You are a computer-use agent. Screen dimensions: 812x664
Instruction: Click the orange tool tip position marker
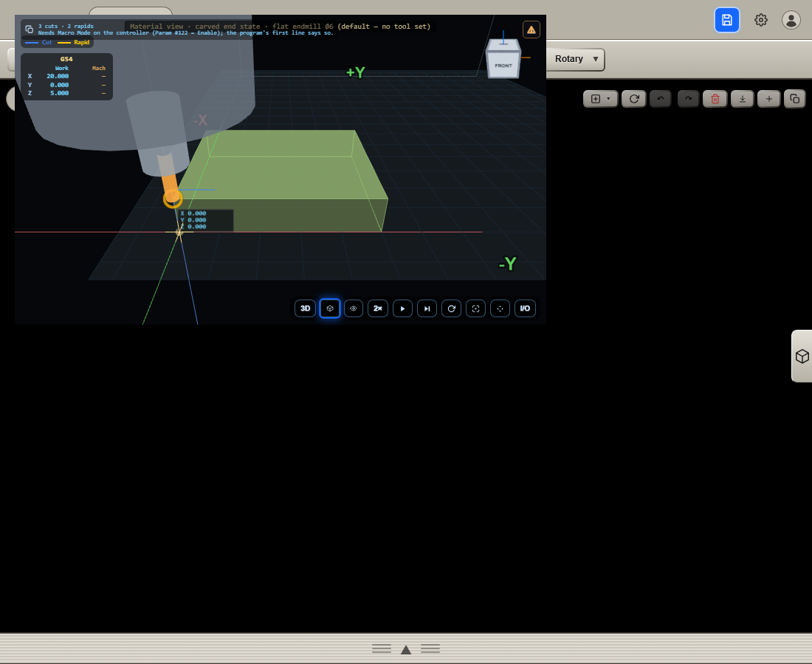[173, 198]
